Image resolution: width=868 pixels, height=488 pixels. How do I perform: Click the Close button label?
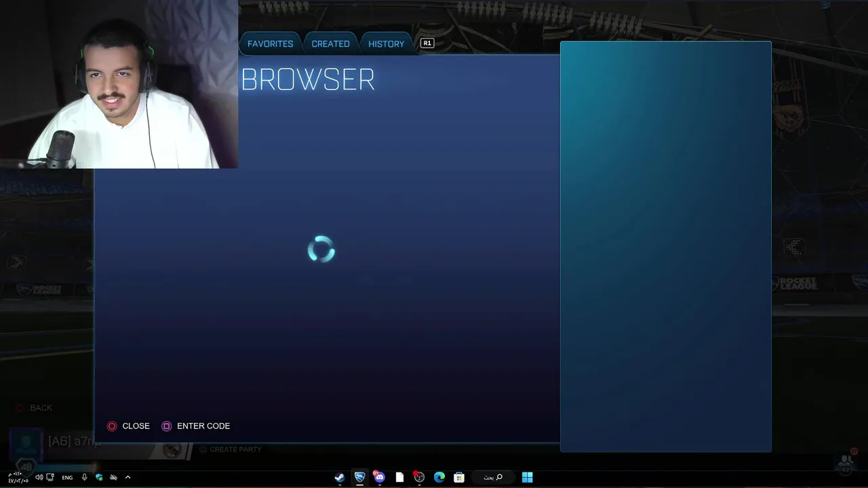point(136,426)
